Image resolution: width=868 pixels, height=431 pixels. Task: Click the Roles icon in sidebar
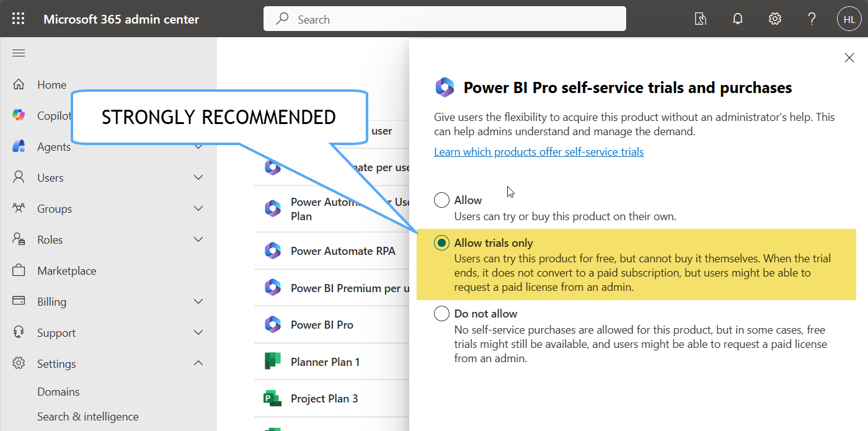[19, 239]
